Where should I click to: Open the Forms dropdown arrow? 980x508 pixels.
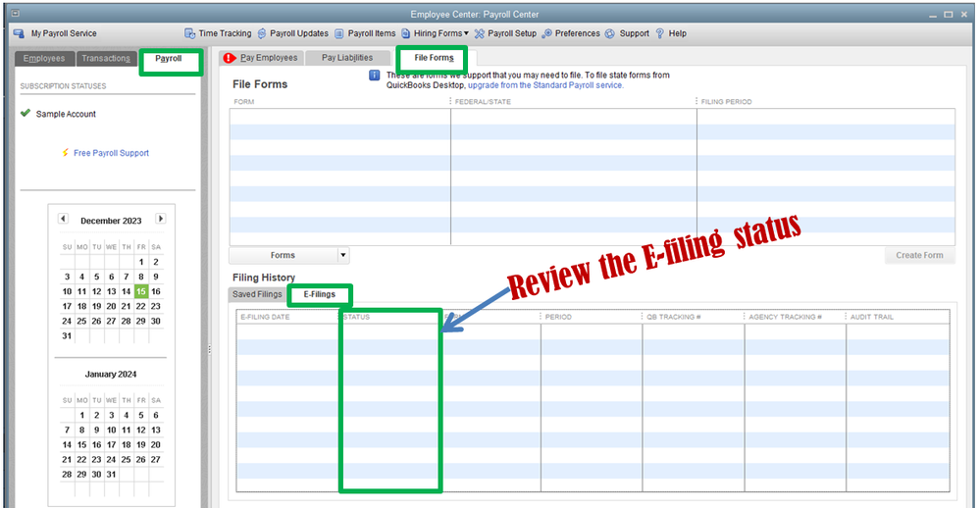343,256
